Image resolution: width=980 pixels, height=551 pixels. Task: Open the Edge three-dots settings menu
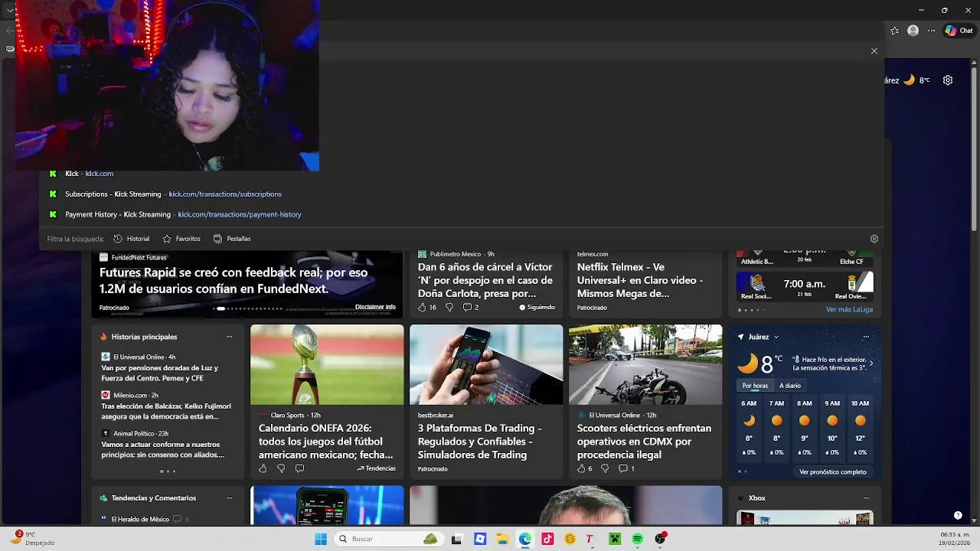pyautogui.click(x=932, y=31)
